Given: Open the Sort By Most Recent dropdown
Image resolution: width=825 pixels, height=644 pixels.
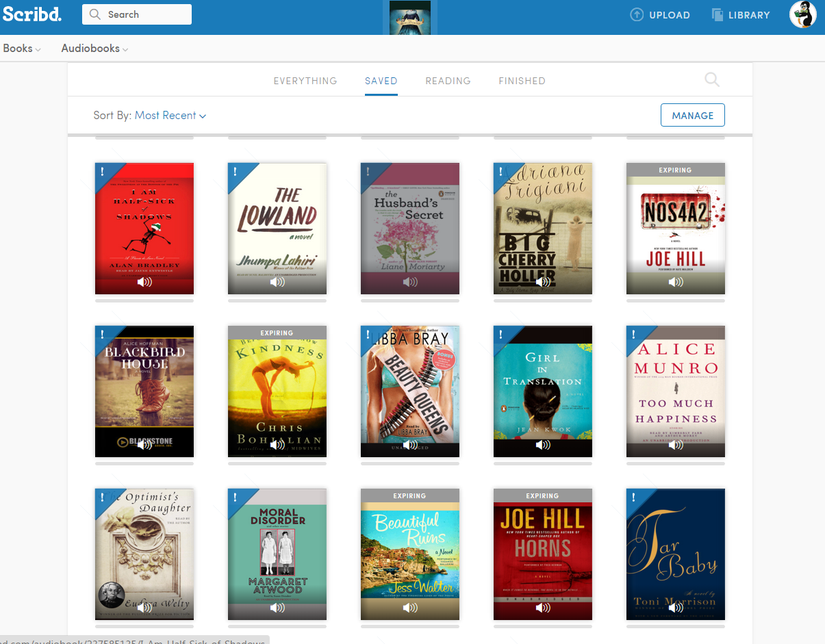Looking at the screenshot, I should pyautogui.click(x=170, y=116).
